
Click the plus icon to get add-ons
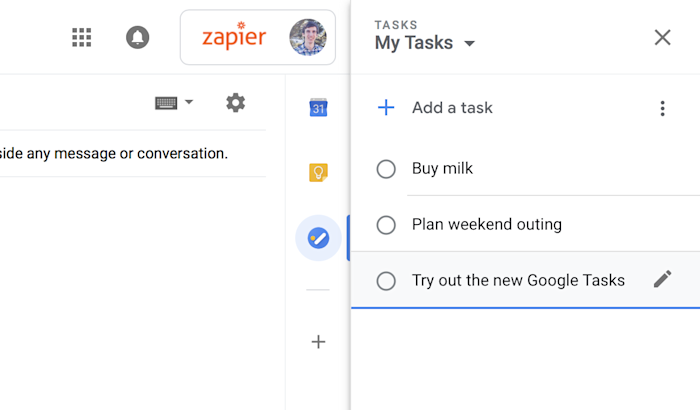point(318,342)
